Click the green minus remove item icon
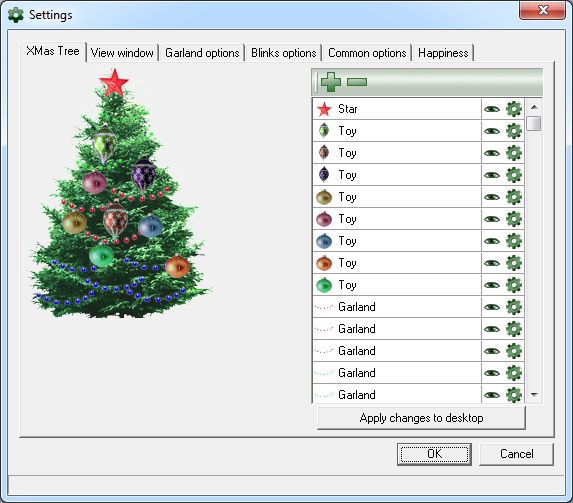Screen dimensions: 573x503 tap(357, 82)
